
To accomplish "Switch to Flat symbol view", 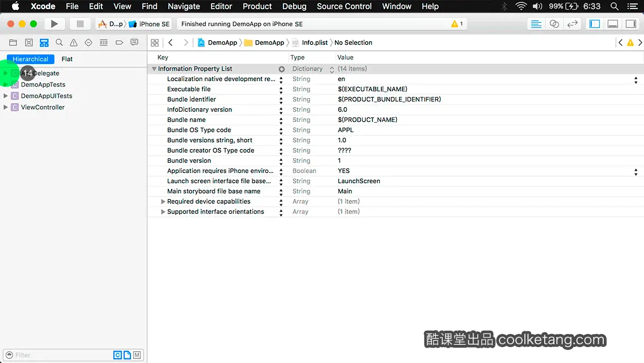I will [67, 59].
